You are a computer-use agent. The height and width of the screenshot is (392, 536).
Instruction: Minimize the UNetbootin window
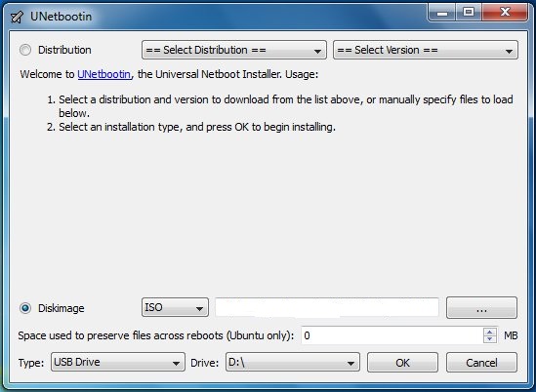coord(442,13)
